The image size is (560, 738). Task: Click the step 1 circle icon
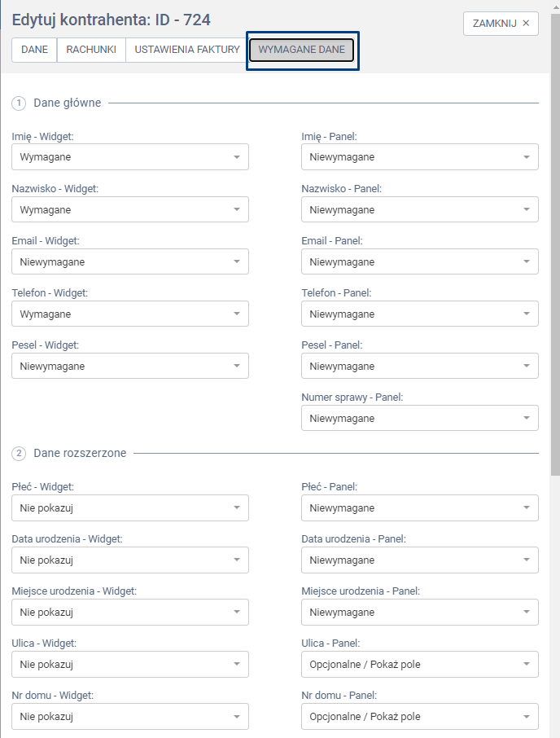(19, 103)
